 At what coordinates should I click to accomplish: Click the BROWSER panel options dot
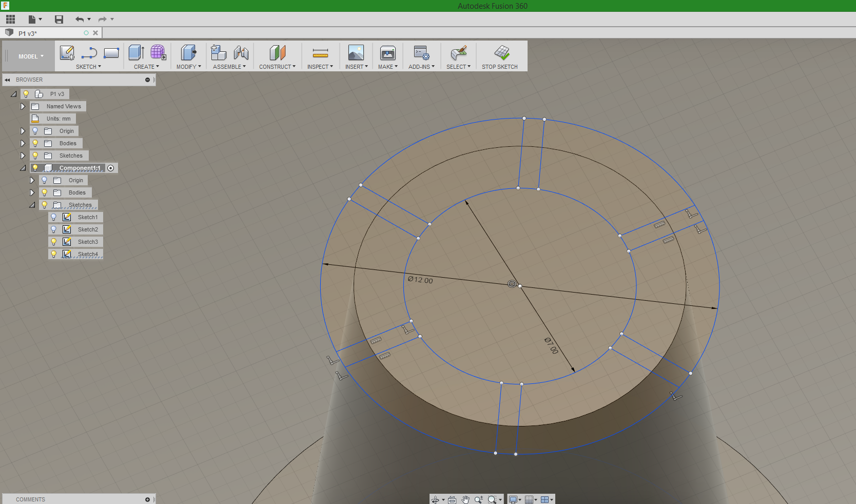tap(147, 80)
